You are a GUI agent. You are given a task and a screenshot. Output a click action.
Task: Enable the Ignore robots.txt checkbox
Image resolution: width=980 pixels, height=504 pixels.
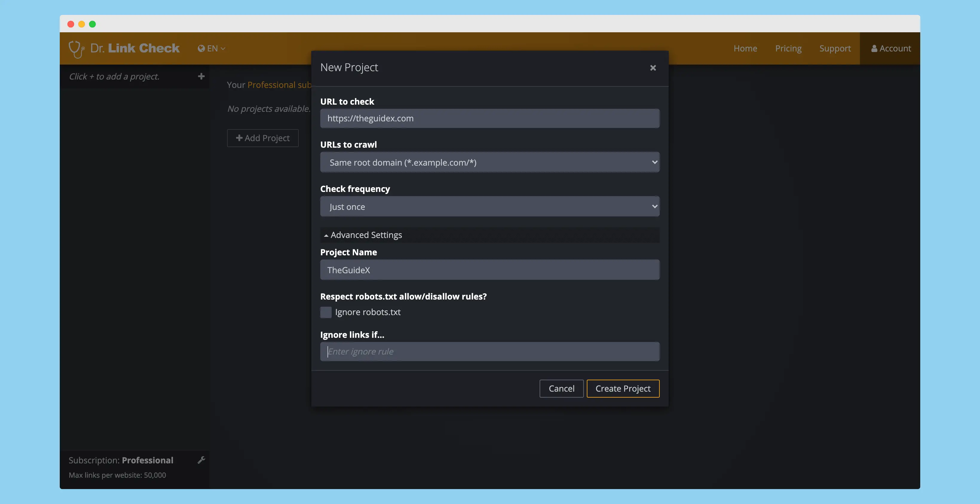[x=326, y=312]
